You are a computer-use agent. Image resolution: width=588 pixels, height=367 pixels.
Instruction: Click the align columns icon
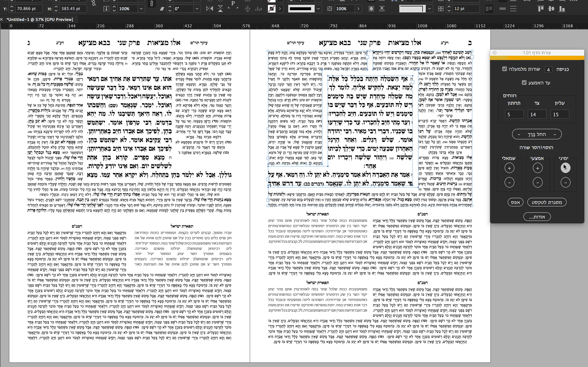[x=489, y=9]
